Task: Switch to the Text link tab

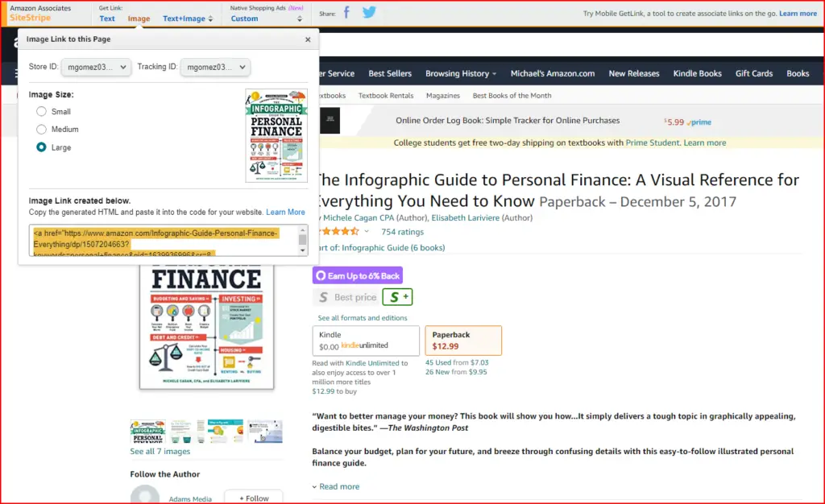Action: [x=107, y=19]
